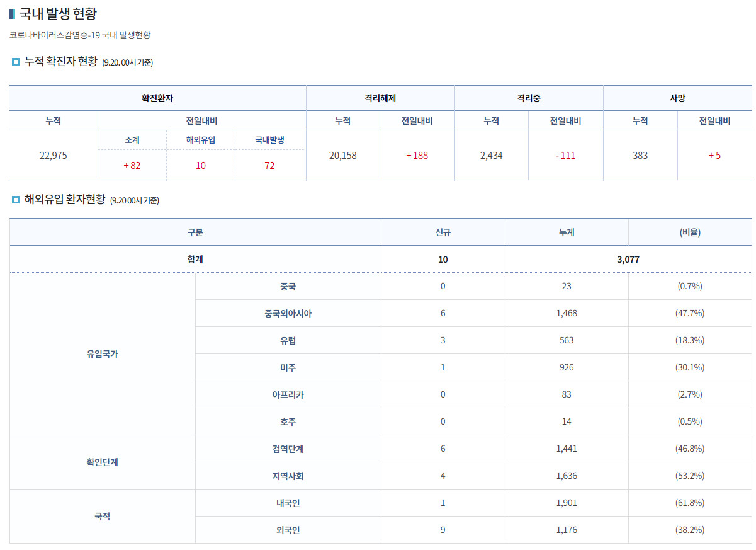
Task: Click the 확인단계 category cell
Action: point(103,462)
